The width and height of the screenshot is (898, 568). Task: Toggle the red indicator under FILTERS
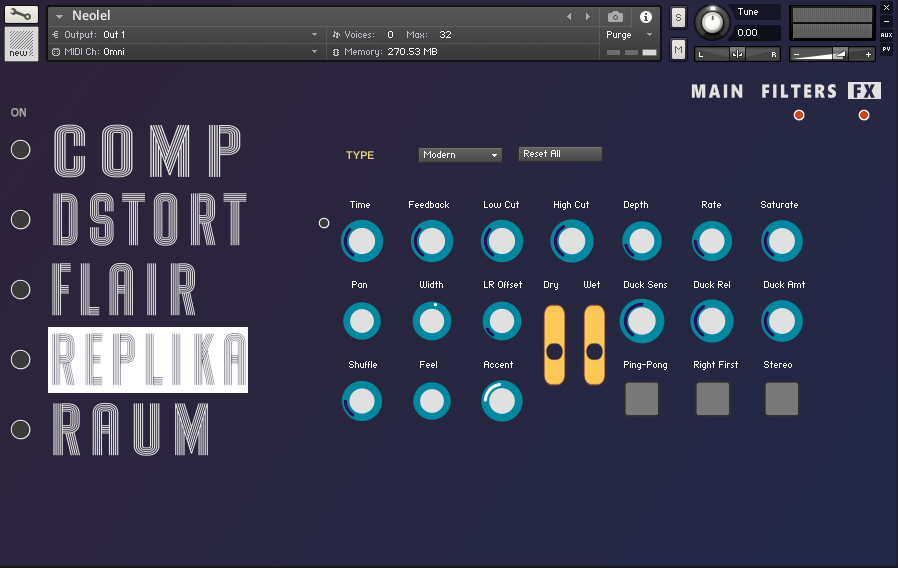tap(799, 115)
